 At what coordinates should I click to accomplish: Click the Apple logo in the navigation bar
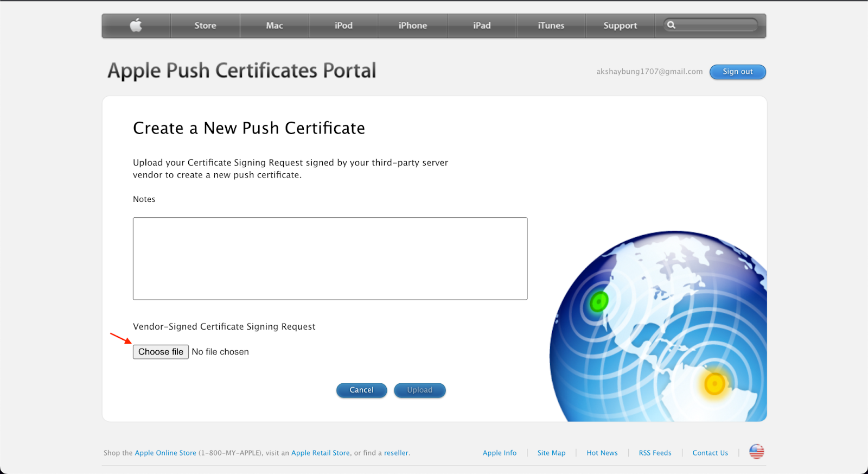pyautogui.click(x=136, y=26)
